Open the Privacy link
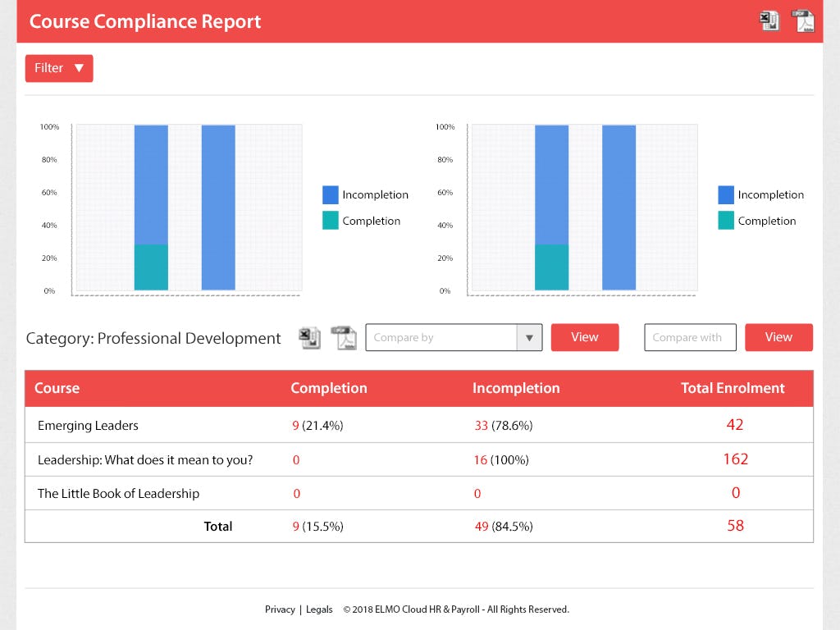Viewport: 840px width, 630px height. [280, 609]
